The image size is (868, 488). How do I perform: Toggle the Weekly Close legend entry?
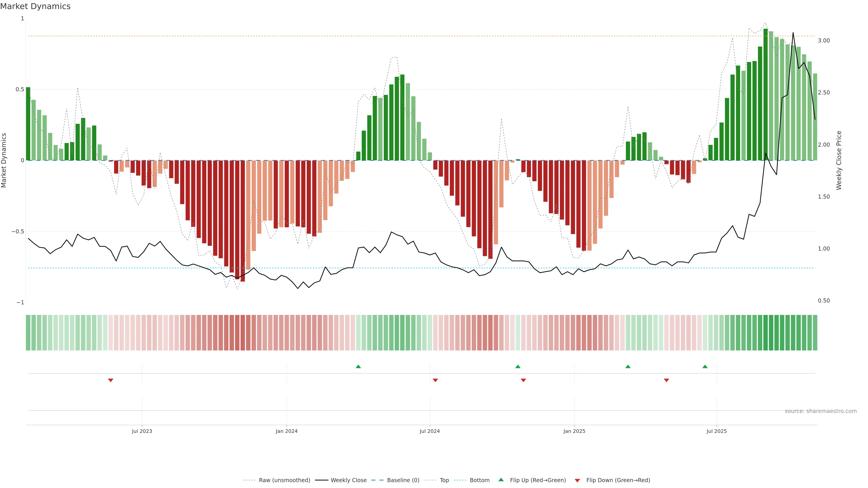pyautogui.click(x=348, y=480)
